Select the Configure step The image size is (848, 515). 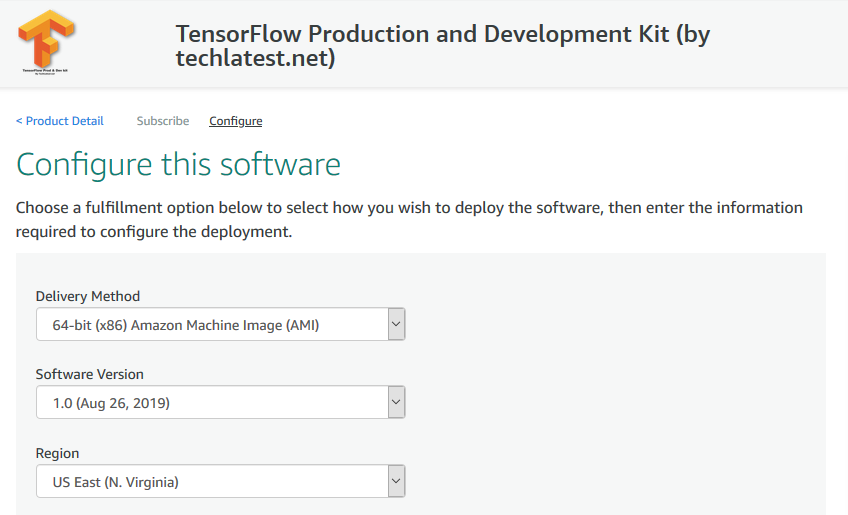(236, 121)
